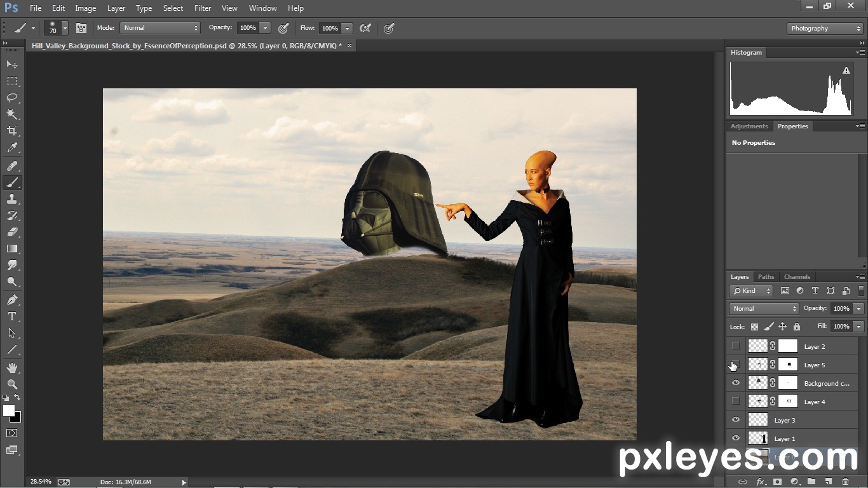This screenshot has height=488, width=868.
Task: Toggle layer filtering switch
Action: pos(861,291)
